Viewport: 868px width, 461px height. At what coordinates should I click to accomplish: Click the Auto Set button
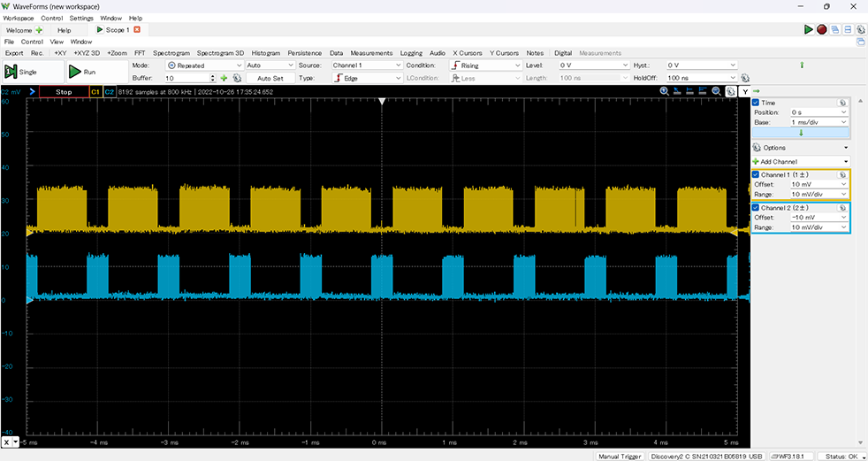(x=270, y=79)
